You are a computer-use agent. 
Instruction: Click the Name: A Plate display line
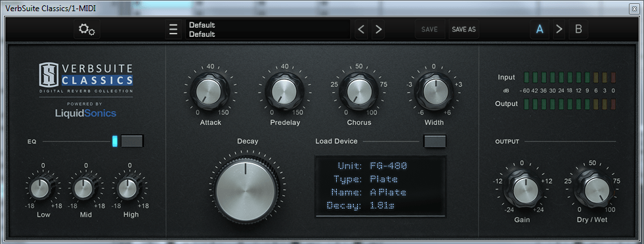(368, 192)
